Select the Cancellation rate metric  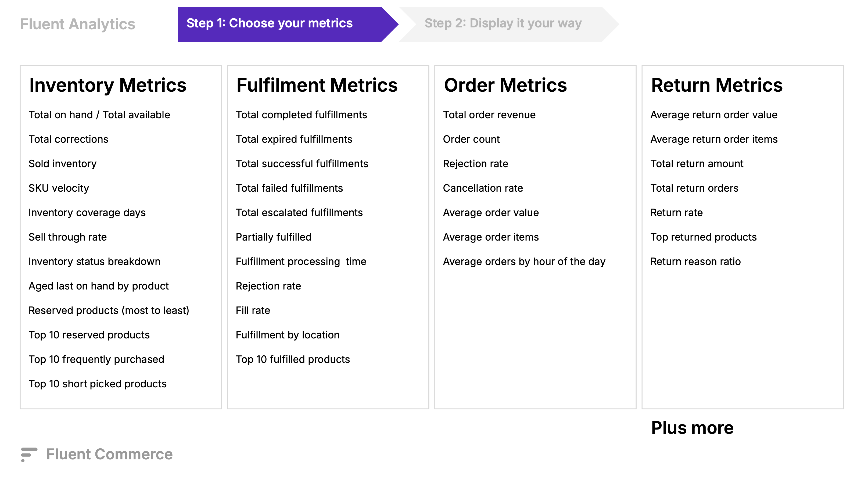pos(483,188)
